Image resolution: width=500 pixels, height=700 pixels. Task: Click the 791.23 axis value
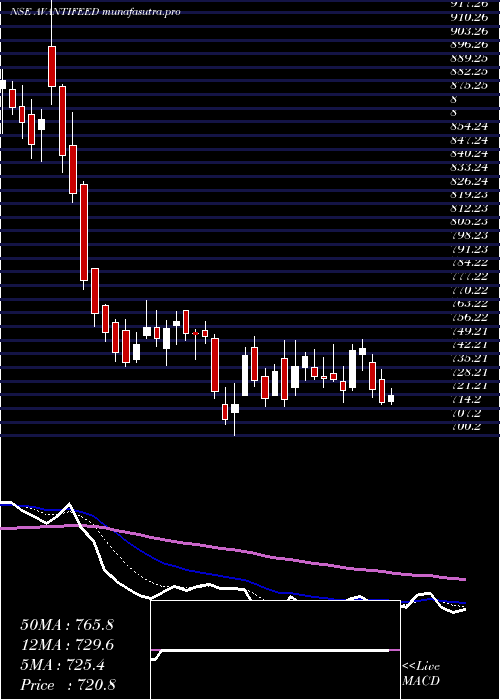[x=469, y=250]
